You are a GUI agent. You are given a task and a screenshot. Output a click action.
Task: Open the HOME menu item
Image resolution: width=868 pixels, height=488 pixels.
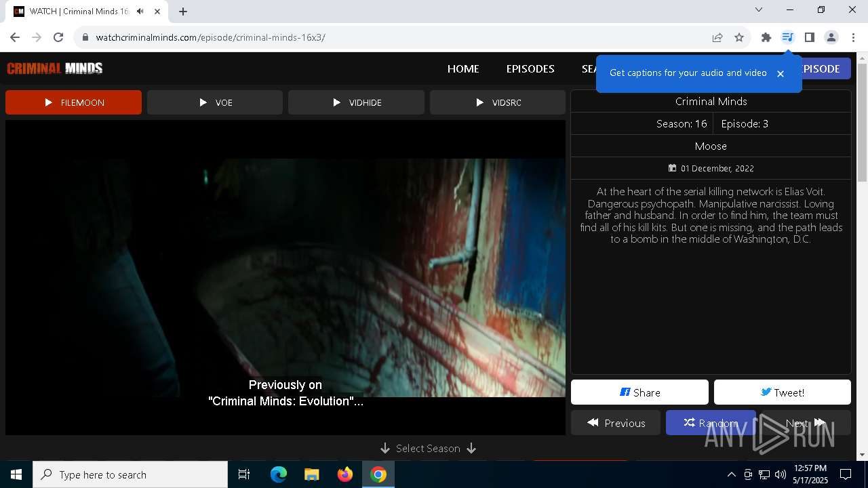[463, 68]
